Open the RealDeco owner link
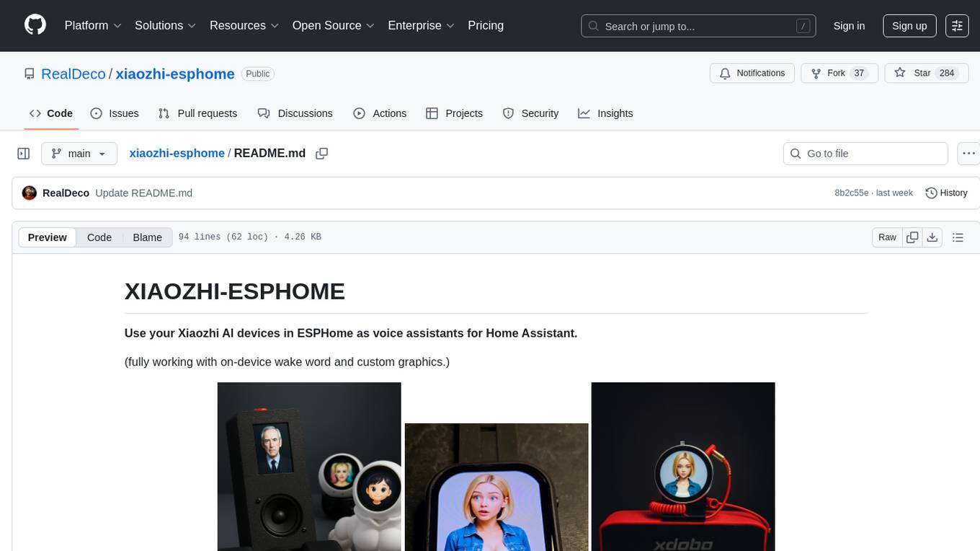This screenshot has height=551, width=980. coord(73,74)
